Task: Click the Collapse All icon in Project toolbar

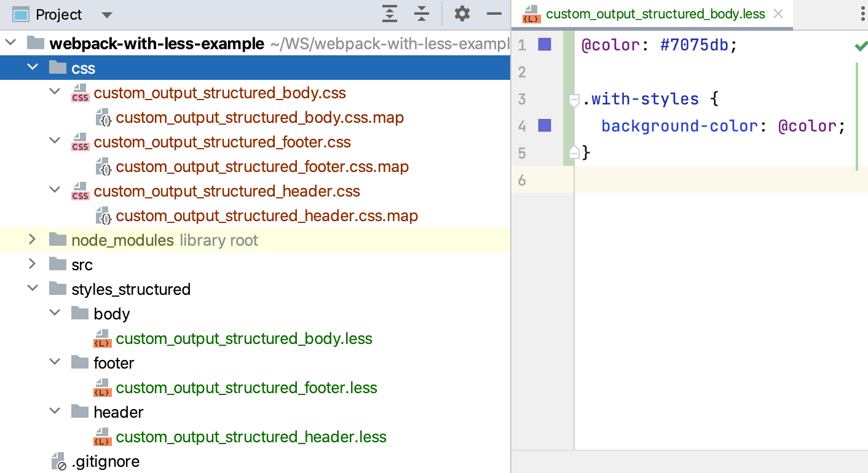Action: tap(422, 14)
